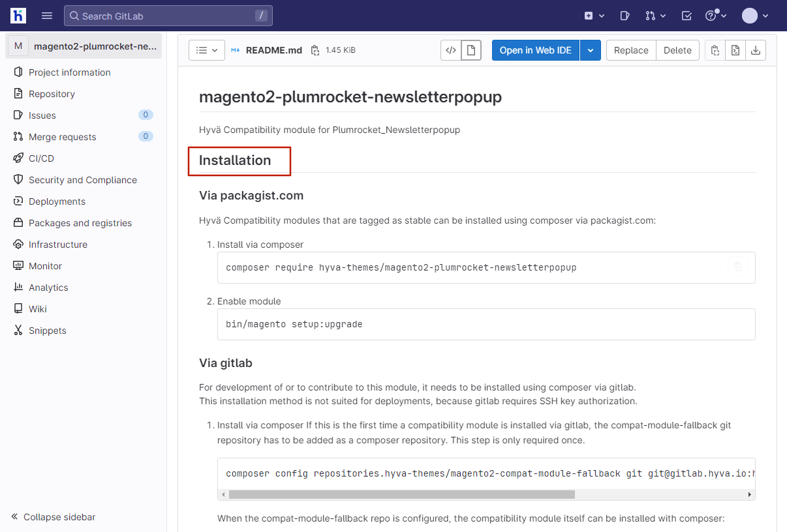Click the Replace button
Viewport: 787px width, 532px height.
coord(631,50)
